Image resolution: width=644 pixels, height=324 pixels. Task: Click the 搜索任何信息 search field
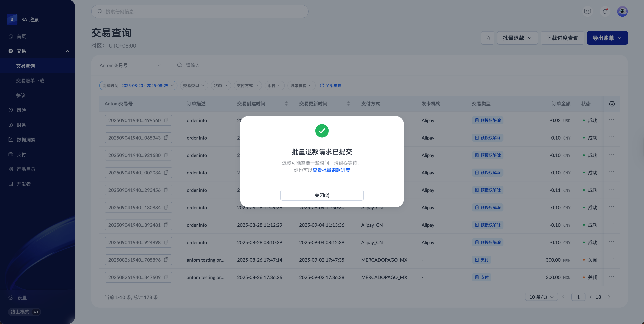(200, 12)
